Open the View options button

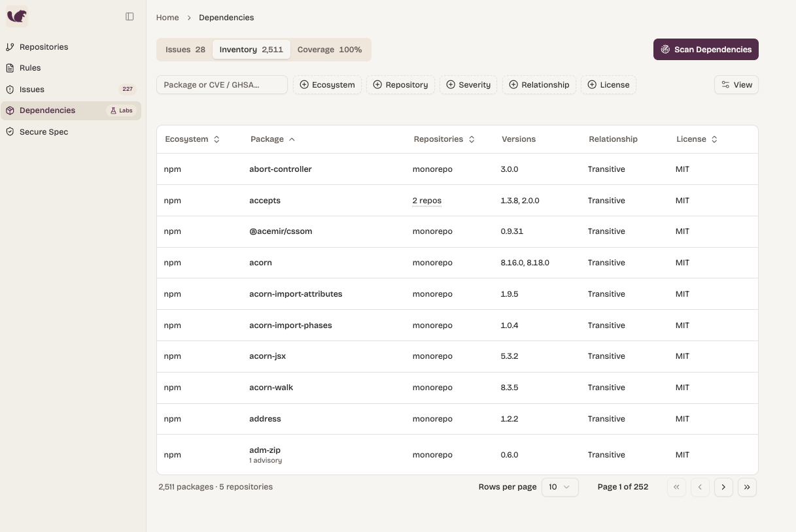(736, 85)
